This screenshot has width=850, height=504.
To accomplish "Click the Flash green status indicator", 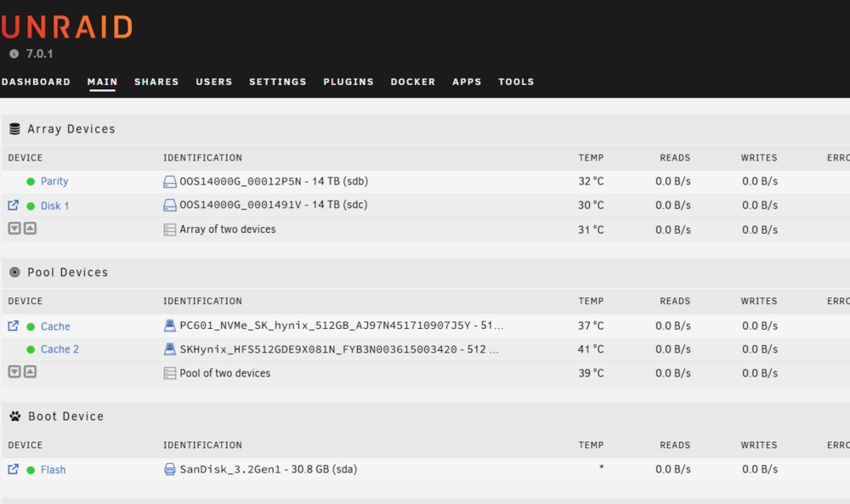I will click(31, 470).
